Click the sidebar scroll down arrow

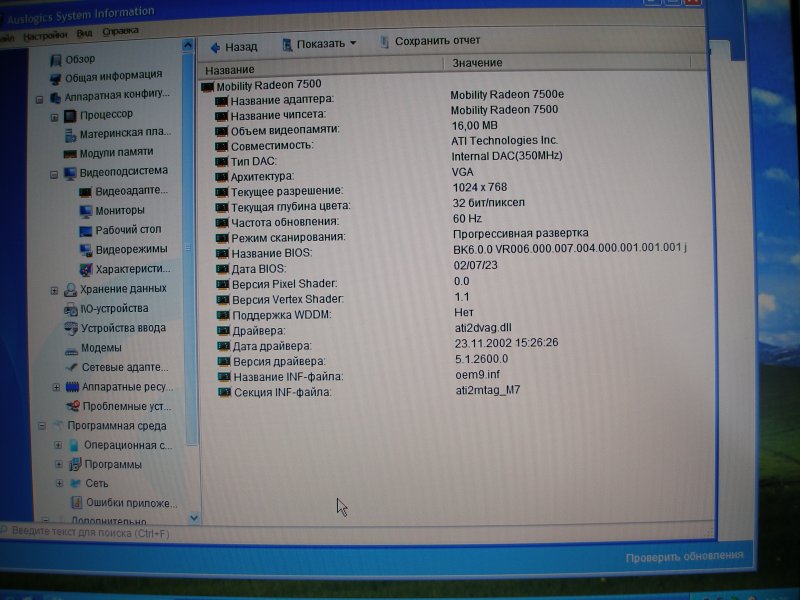coord(191,517)
